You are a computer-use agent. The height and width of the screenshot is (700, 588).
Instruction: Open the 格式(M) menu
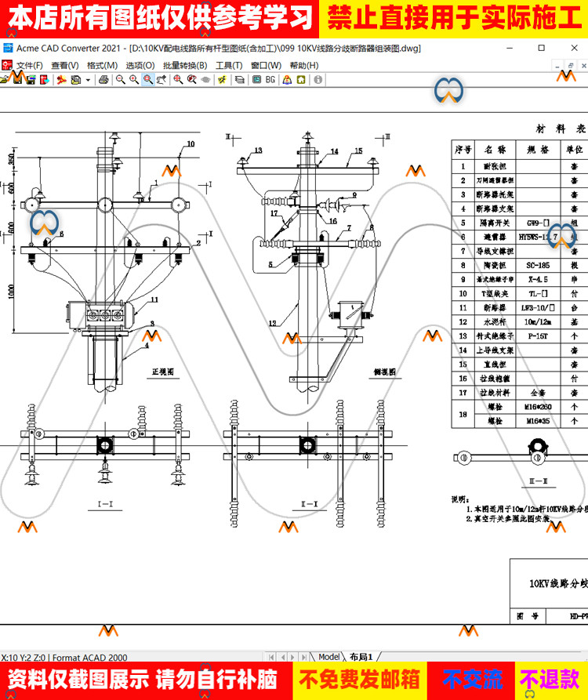102,65
